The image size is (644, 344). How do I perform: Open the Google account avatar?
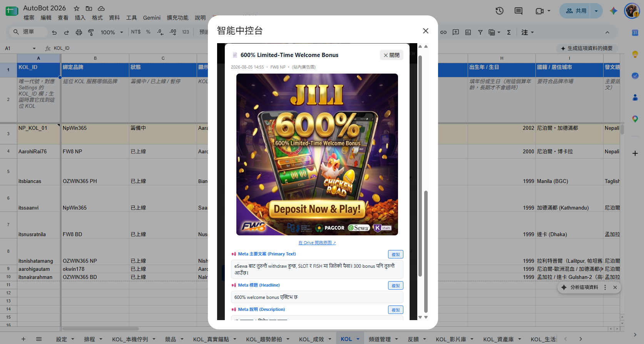coord(632,11)
